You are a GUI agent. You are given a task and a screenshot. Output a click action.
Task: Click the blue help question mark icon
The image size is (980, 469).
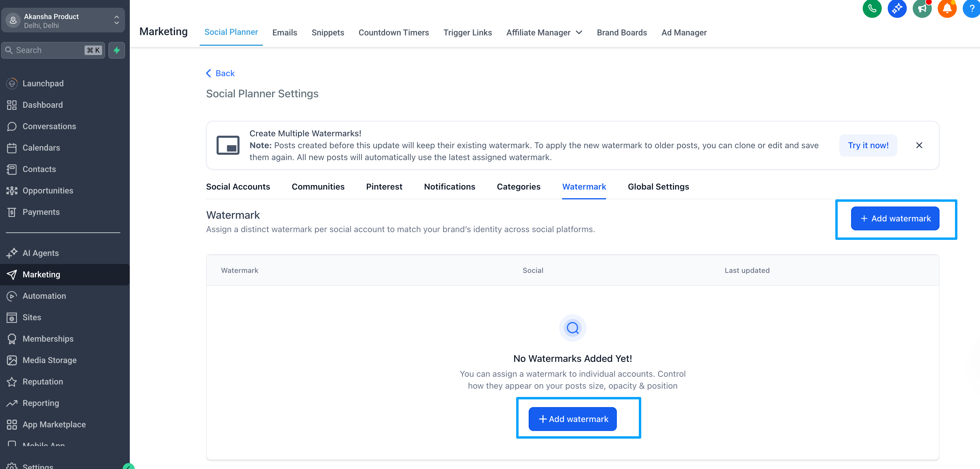pos(971,8)
